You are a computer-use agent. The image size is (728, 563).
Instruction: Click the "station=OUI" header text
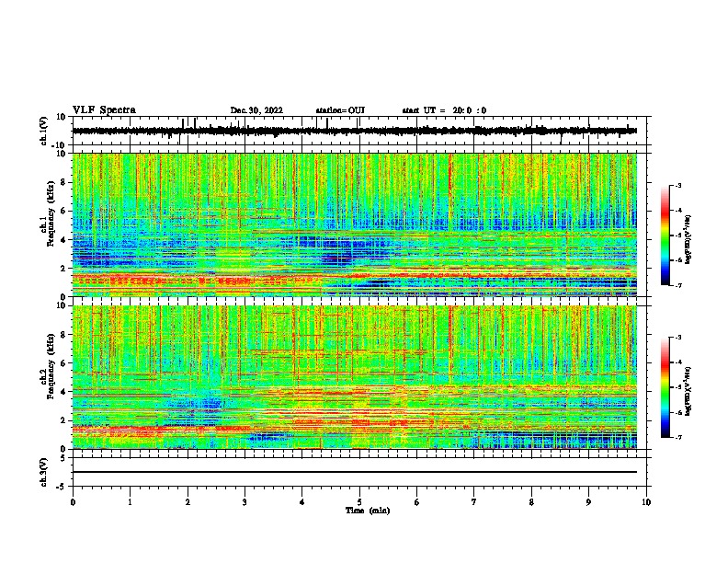pos(340,110)
